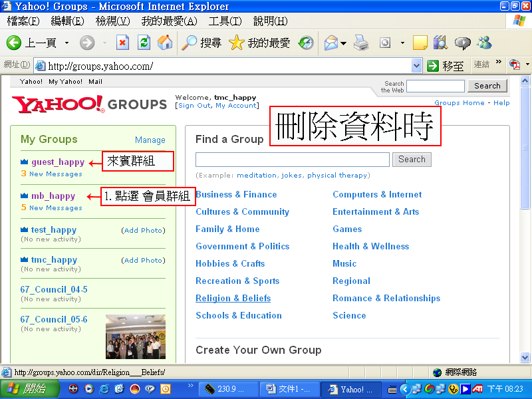Click the Find a Group search field
The image size is (532, 399).
(x=292, y=160)
